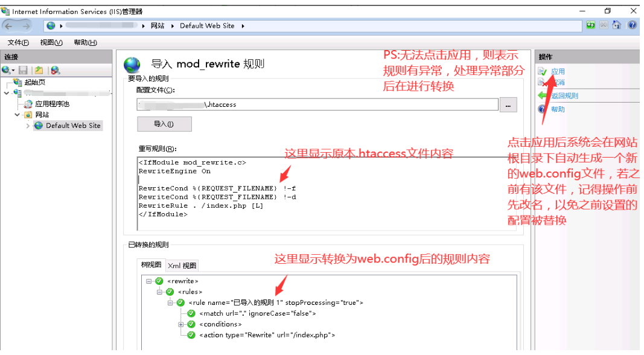
Task: Collapse the 网站 node in the connections tree
Action: pos(18,115)
